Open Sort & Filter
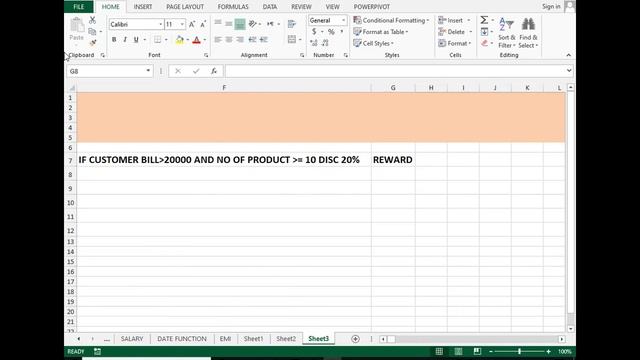The height and width of the screenshot is (360, 640). pyautogui.click(x=507, y=33)
